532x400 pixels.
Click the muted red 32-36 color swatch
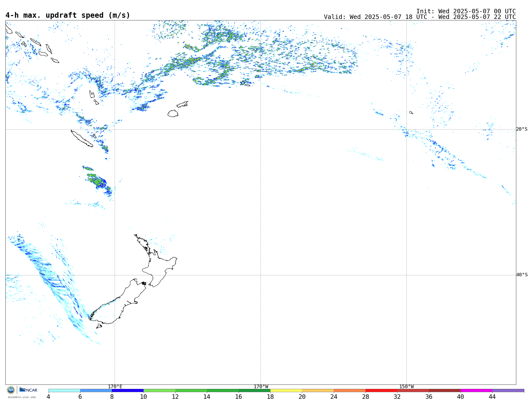pyautogui.click(x=413, y=391)
